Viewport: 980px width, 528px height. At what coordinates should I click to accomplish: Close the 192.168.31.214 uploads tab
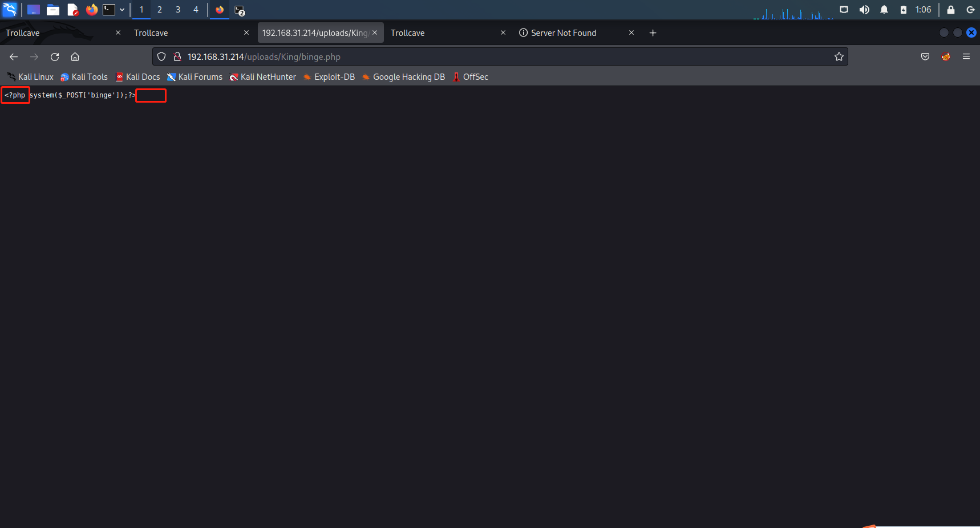pyautogui.click(x=375, y=33)
